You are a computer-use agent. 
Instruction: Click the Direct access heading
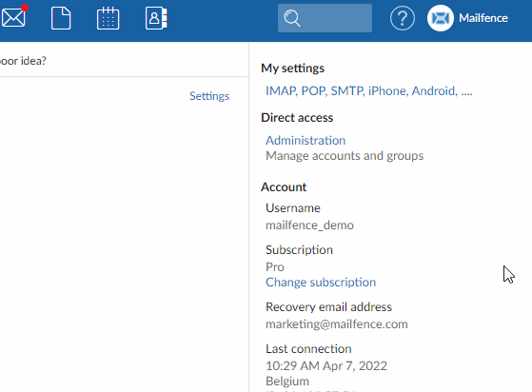pos(297,118)
